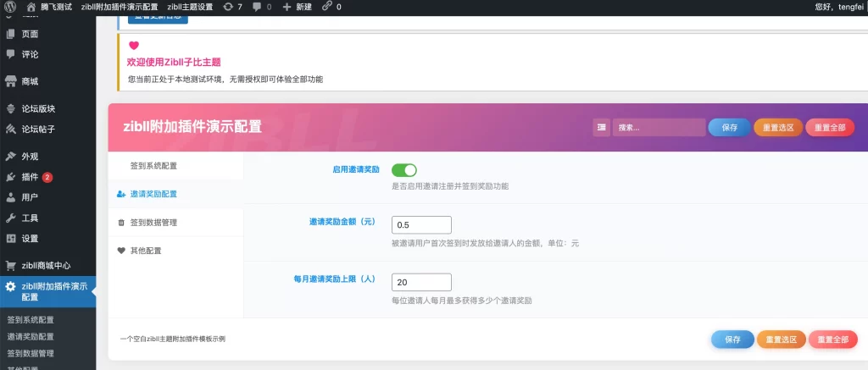Click the 论坛帖子 icon in sidebar

tap(10, 130)
